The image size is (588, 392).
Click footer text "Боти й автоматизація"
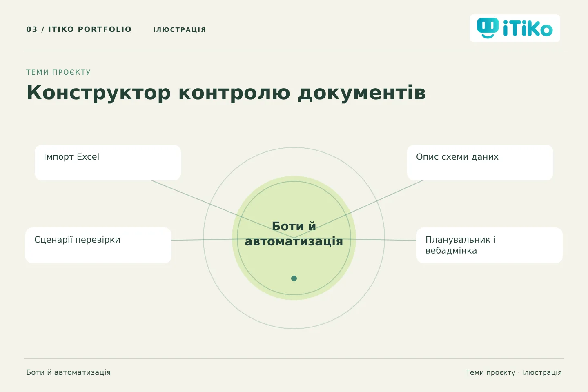(x=69, y=372)
